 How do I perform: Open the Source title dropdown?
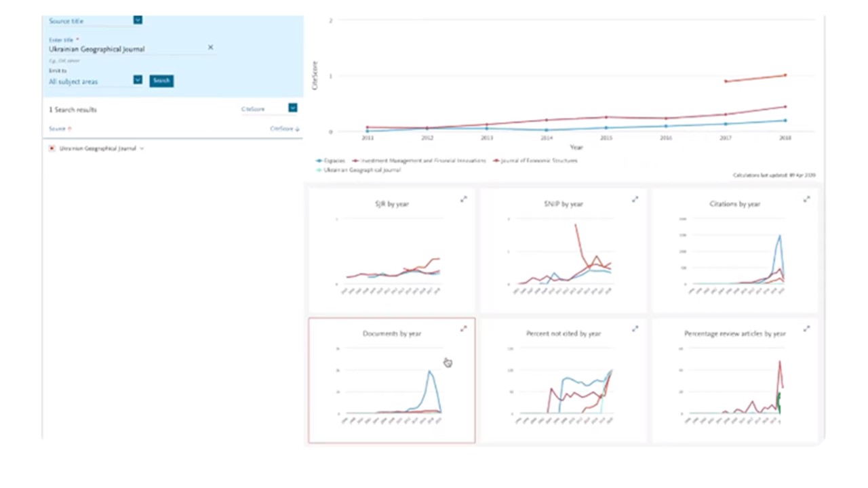pyautogui.click(x=138, y=20)
